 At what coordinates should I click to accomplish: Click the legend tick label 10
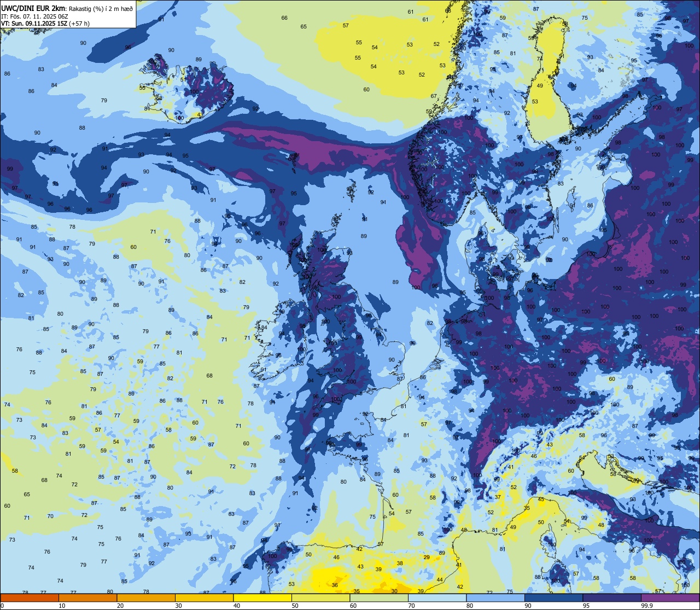(x=62, y=606)
